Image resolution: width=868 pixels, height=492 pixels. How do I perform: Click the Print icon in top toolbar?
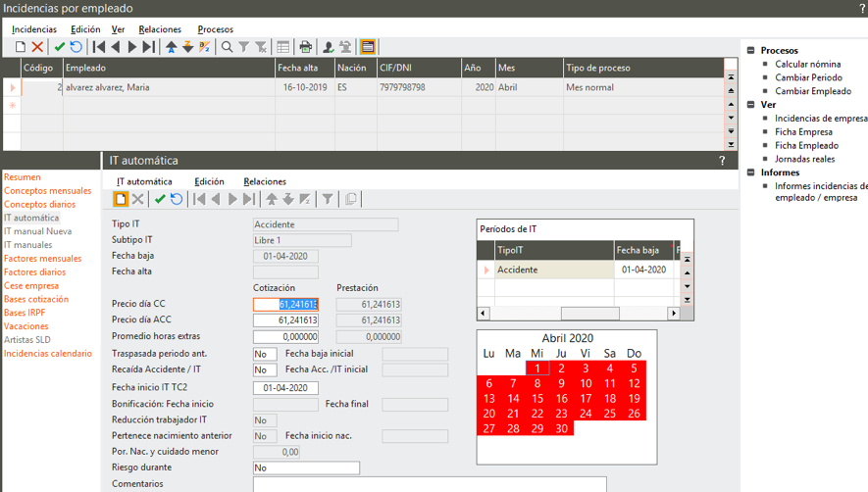click(306, 47)
